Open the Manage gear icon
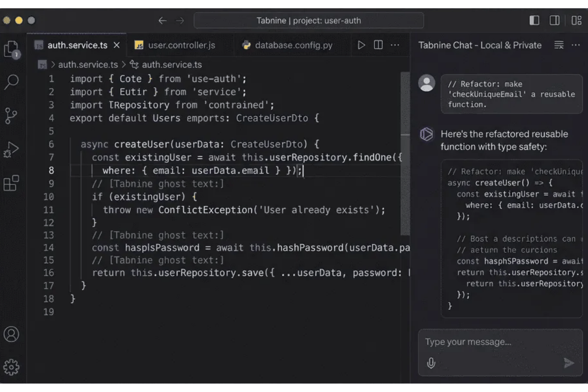Screen dimensions: 588x392 (11, 367)
